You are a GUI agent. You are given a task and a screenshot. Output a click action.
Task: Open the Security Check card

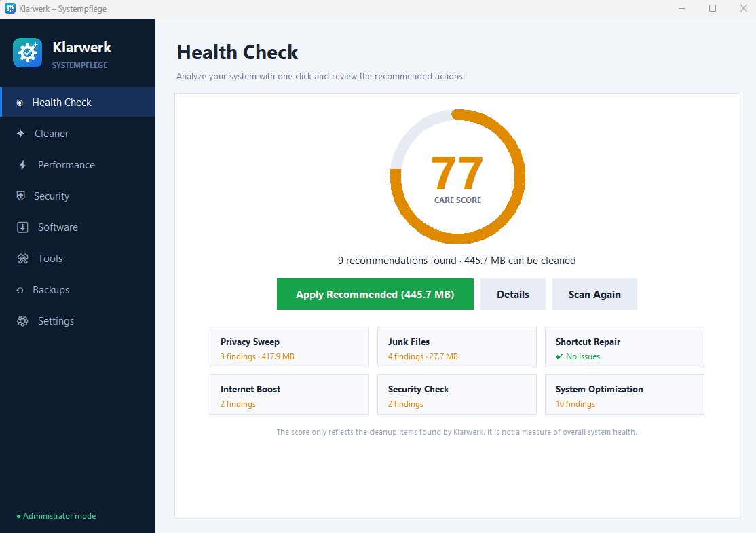point(457,394)
